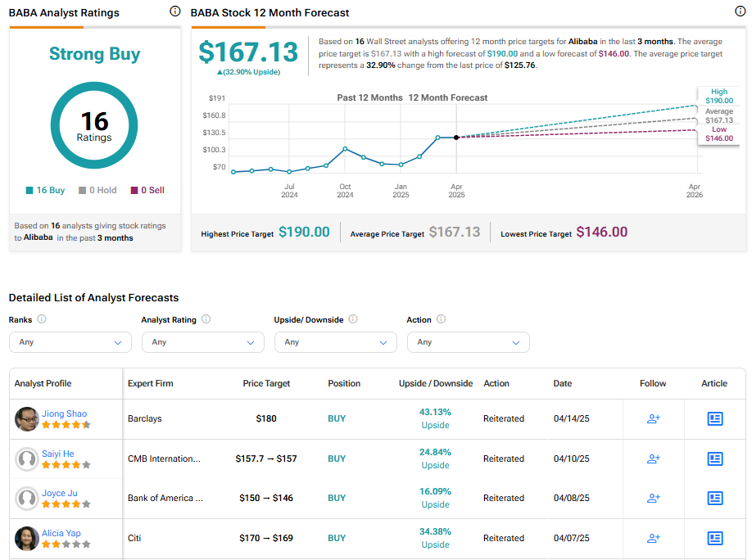The height and width of the screenshot is (560, 752).
Task: Click the 32.90% Upside indicator
Action: 248,72
